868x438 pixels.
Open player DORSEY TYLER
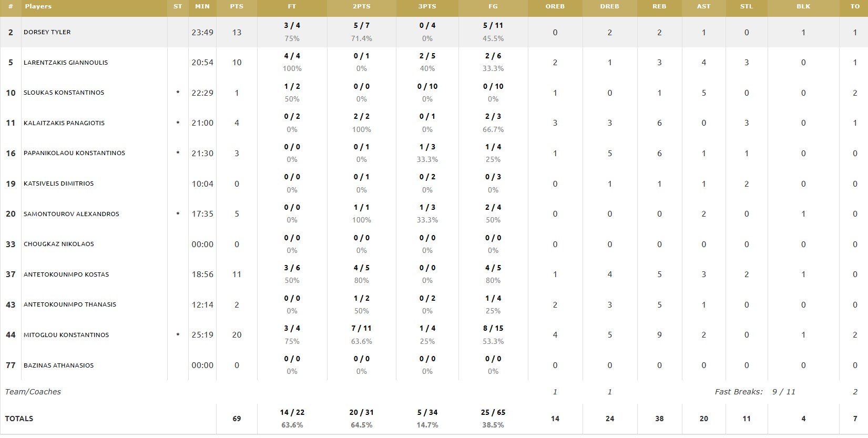pos(47,32)
